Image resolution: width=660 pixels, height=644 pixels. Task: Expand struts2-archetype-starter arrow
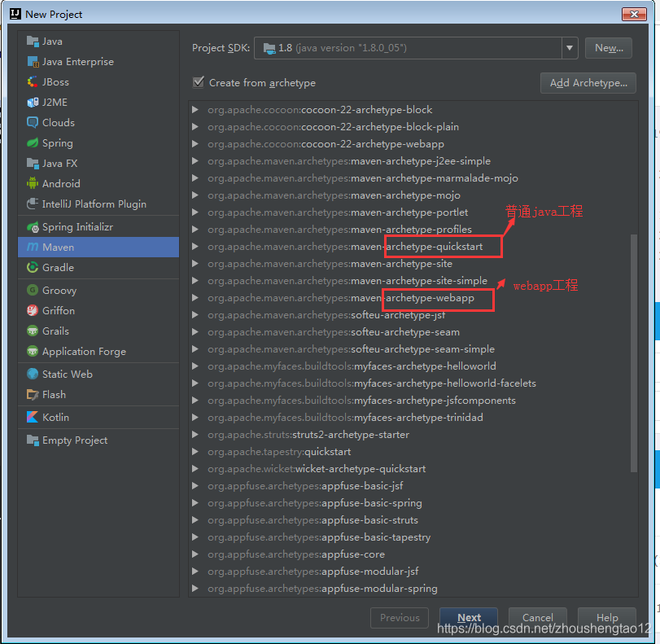195,435
